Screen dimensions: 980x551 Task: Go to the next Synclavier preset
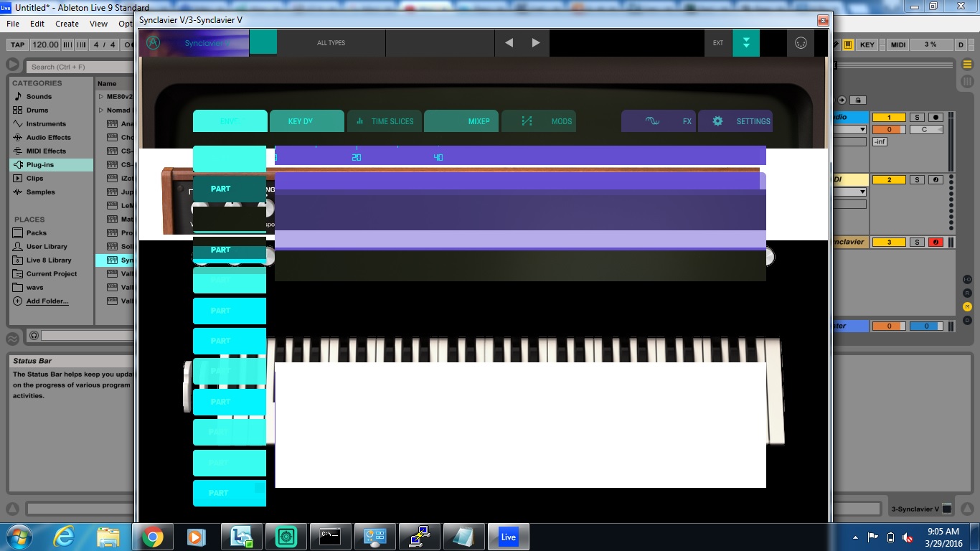pos(536,43)
